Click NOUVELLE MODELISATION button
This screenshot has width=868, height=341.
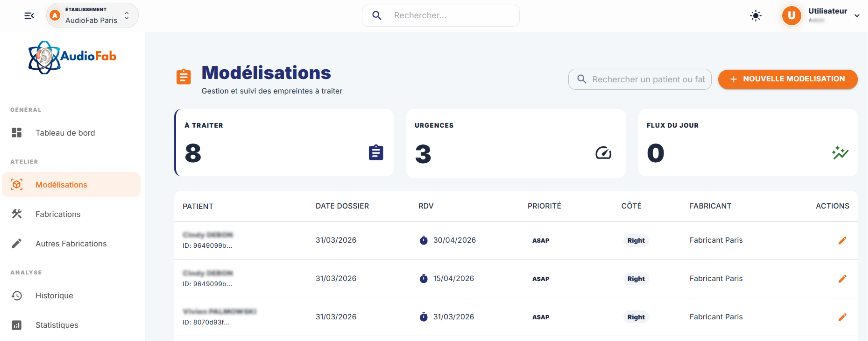click(x=788, y=79)
